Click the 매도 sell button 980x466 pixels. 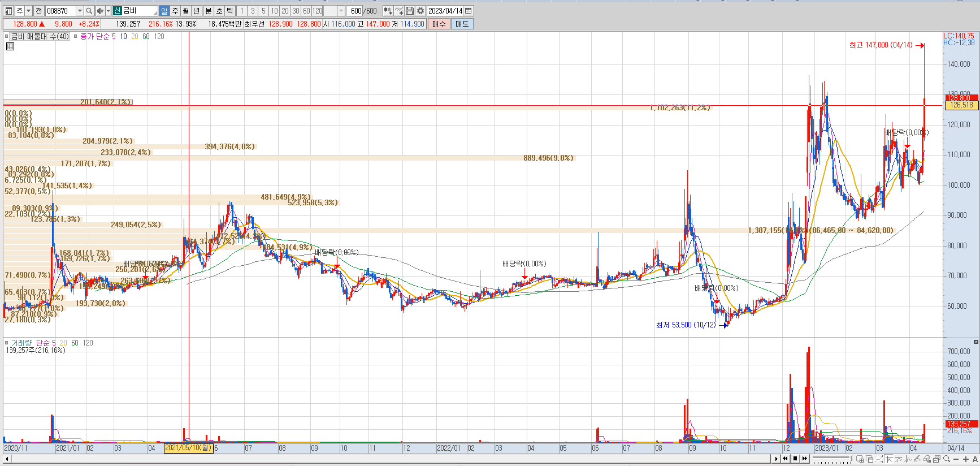[x=462, y=24]
